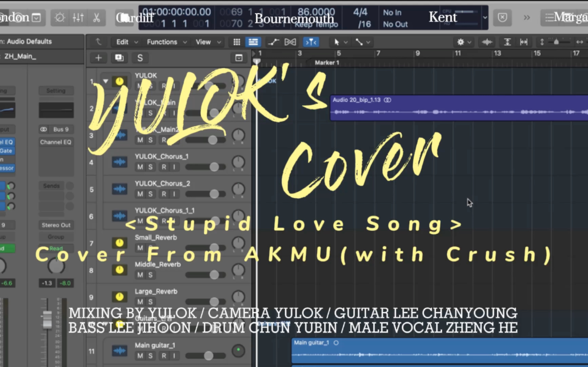Click the waveform icon of YULOK_Chorus_1 track
Image resolution: width=588 pixels, height=367 pixels.
119,162
